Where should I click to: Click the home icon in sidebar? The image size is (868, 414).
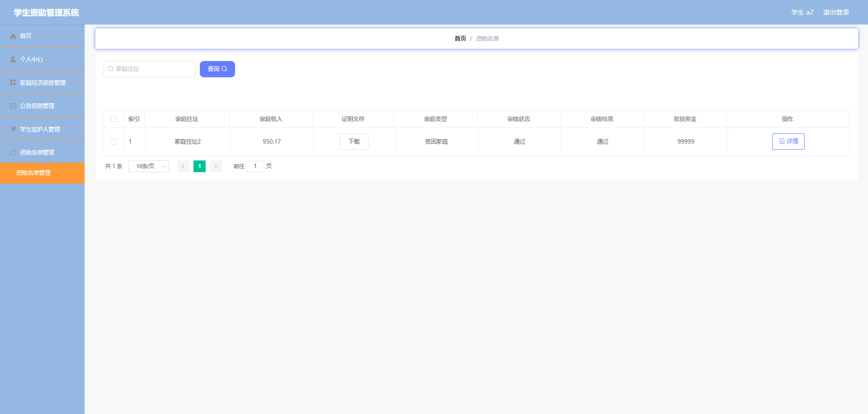13,36
